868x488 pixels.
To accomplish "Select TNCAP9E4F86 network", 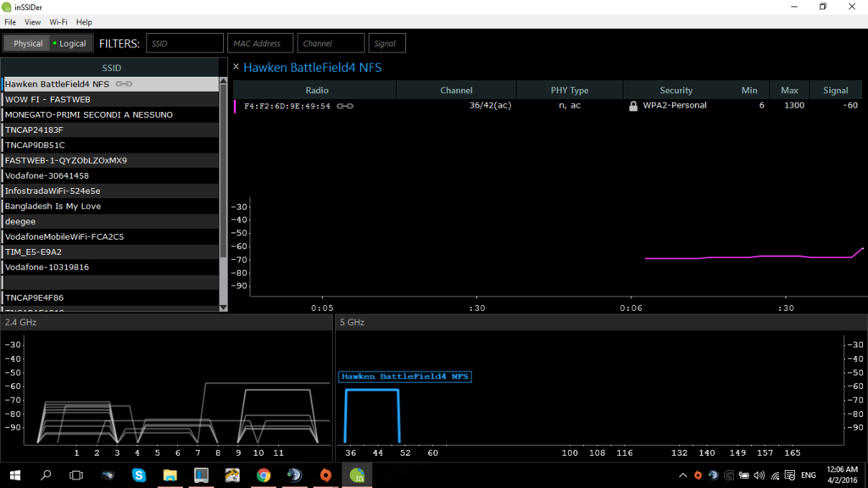I will 110,297.
